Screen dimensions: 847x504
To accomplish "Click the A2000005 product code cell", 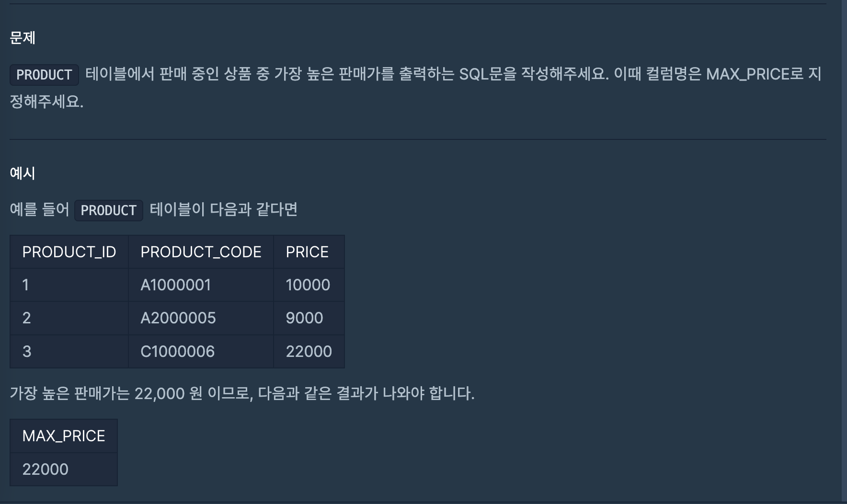I will (178, 318).
